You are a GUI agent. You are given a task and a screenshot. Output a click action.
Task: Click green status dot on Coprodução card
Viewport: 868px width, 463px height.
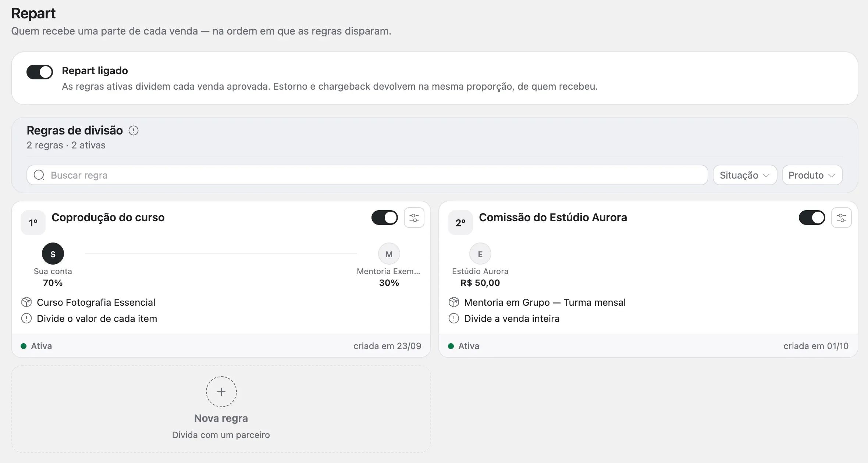[x=24, y=346]
